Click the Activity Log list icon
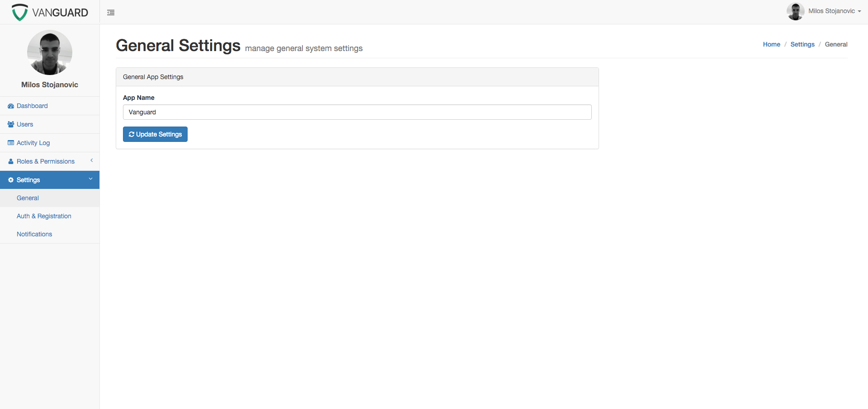 pos(11,143)
